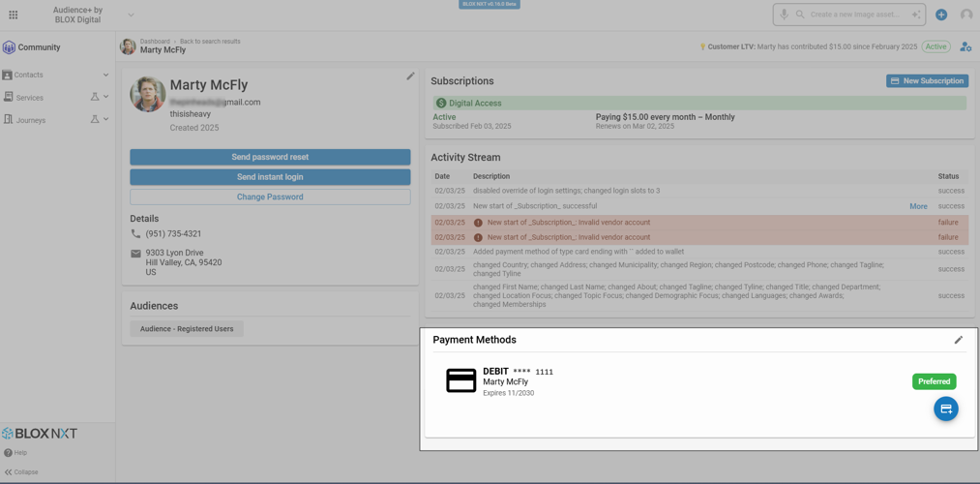This screenshot has width=980, height=484.
Task: Open the user account avatar menu
Action: (966, 15)
